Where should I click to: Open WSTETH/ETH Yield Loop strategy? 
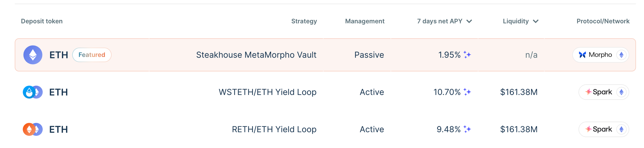point(268,92)
